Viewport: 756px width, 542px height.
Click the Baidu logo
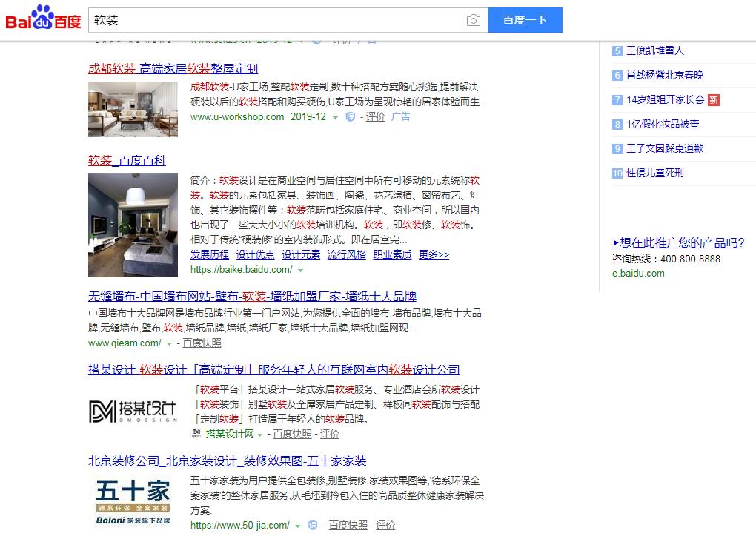[x=43, y=17]
